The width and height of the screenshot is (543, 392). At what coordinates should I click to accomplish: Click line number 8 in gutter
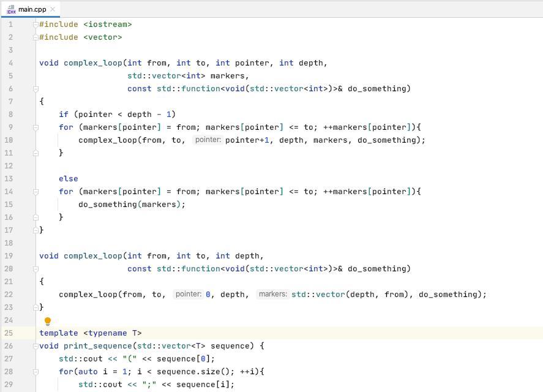tap(11, 115)
